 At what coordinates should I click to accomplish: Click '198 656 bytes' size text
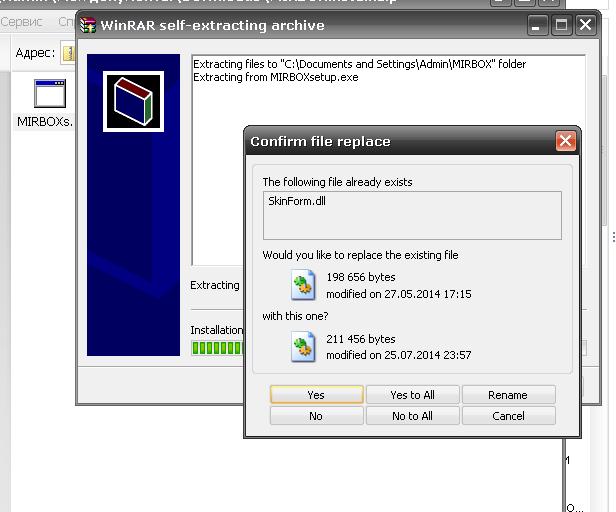(x=361, y=277)
